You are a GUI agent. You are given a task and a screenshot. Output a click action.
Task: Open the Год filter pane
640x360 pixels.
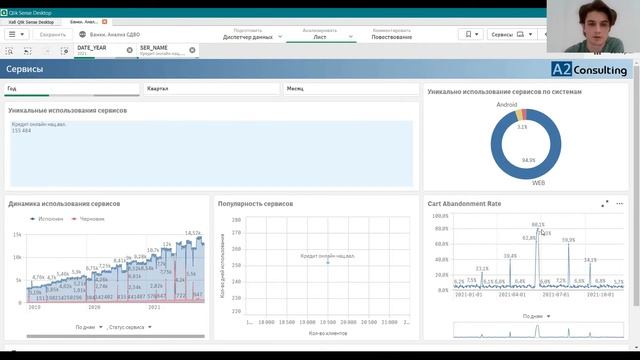coord(72,89)
